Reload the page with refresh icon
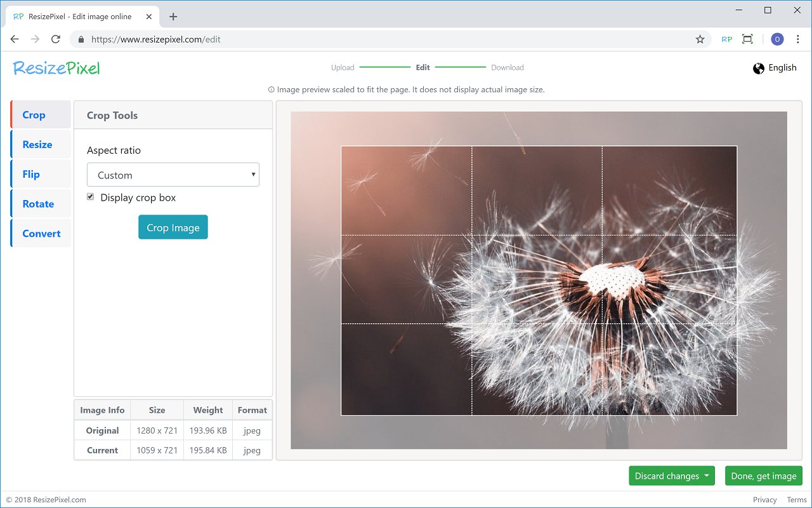Image resolution: width=812 pixels, height=508 pixels. [x=56, y=39]
